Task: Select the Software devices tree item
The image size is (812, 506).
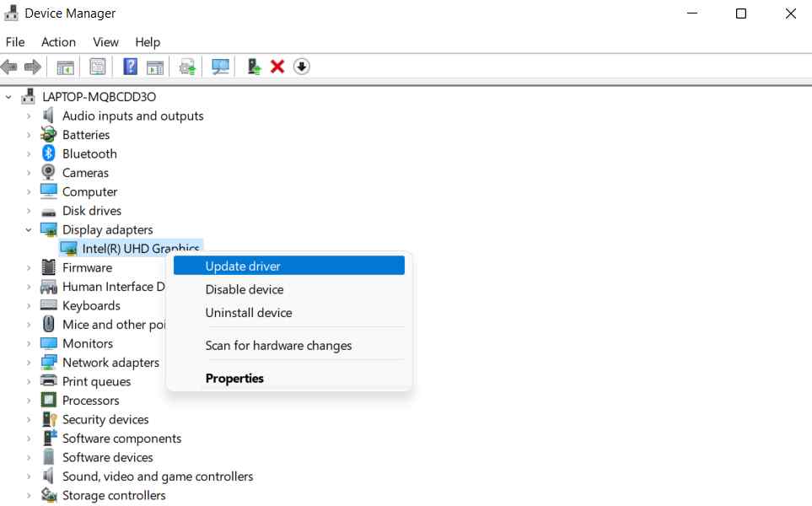Action: coord(108,457)
